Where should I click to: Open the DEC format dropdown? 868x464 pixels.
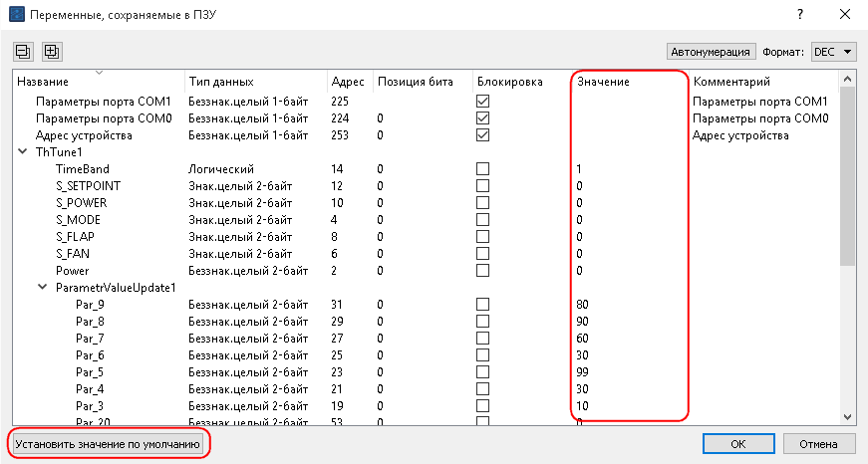(x=835, y=52)
